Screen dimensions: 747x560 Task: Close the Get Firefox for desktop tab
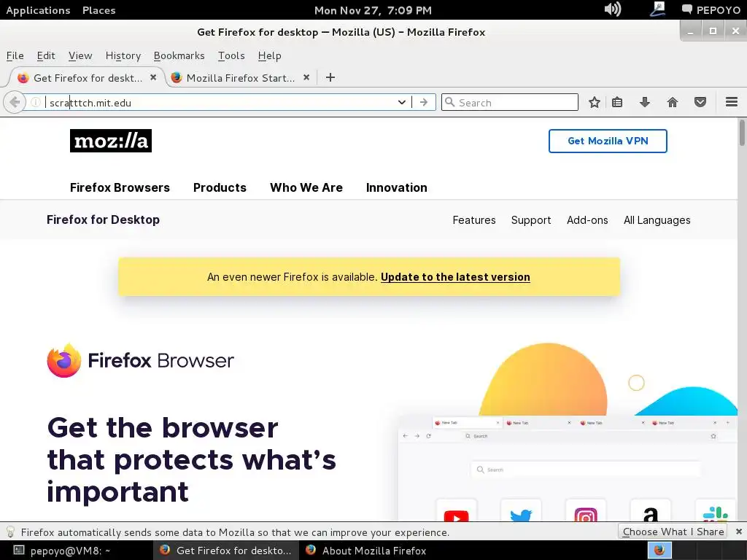(x=153, y=77)
